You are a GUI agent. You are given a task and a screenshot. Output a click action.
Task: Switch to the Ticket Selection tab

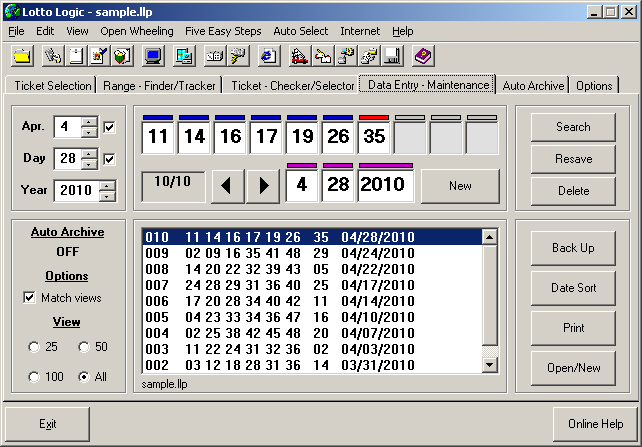point(51,86)
